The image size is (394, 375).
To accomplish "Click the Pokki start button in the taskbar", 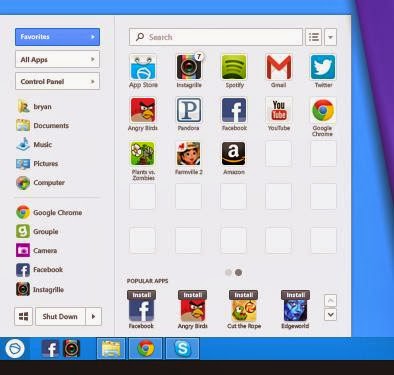I will click(15, 349).
